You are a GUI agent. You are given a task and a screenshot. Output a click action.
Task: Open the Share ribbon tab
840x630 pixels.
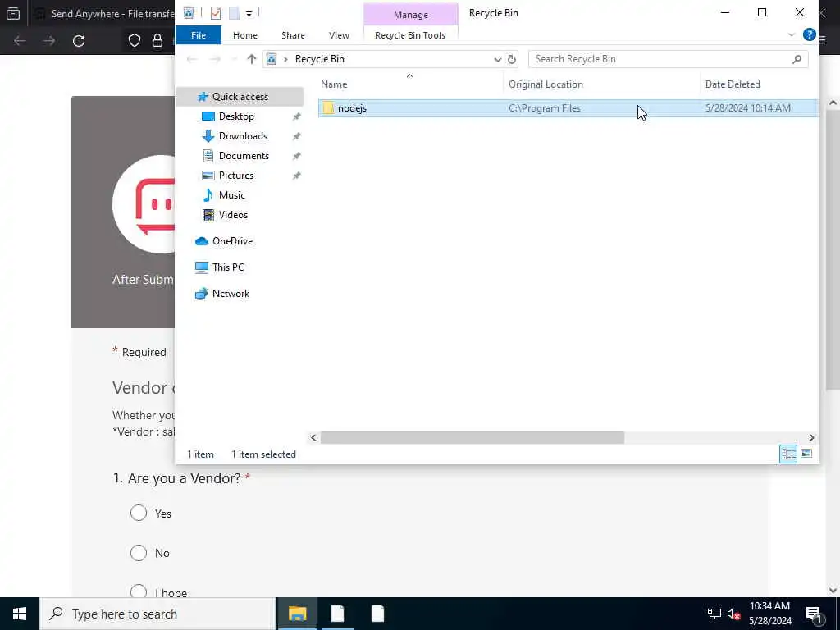293,35
